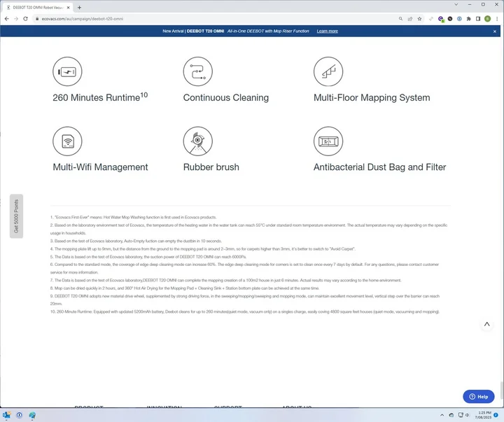Click the browser reload button

pyautogui.click(x=26, y=19)
